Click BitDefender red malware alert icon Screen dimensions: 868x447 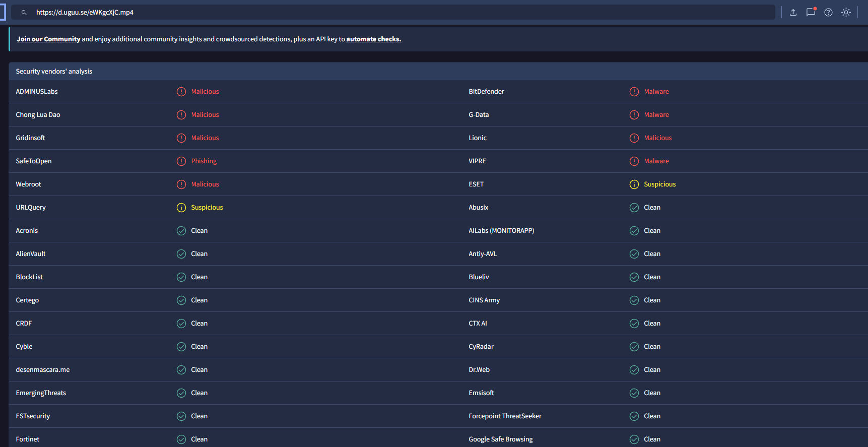point(634,92)
